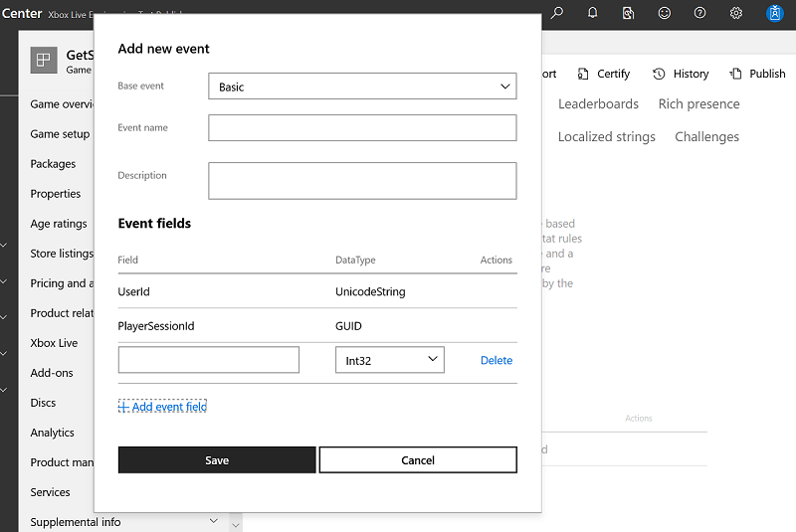796x532 pixels.
Task: Open the user account avatar
Action: (775, 13)
